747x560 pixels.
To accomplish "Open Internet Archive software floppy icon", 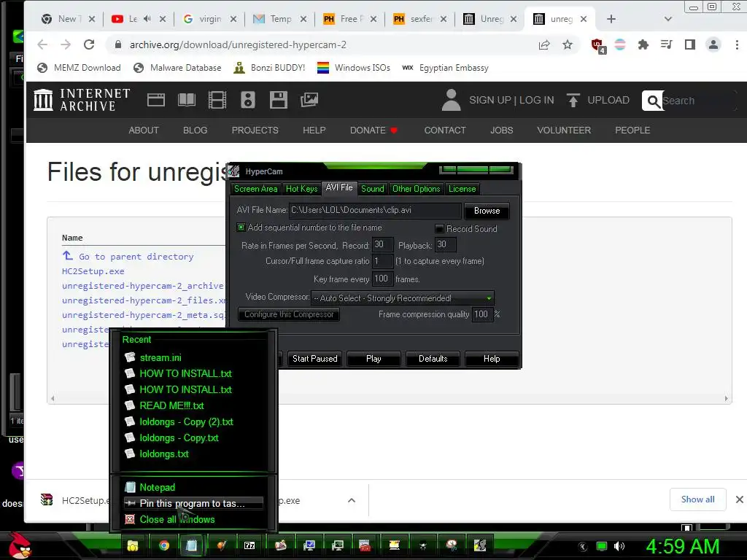I will click(278, 100).
